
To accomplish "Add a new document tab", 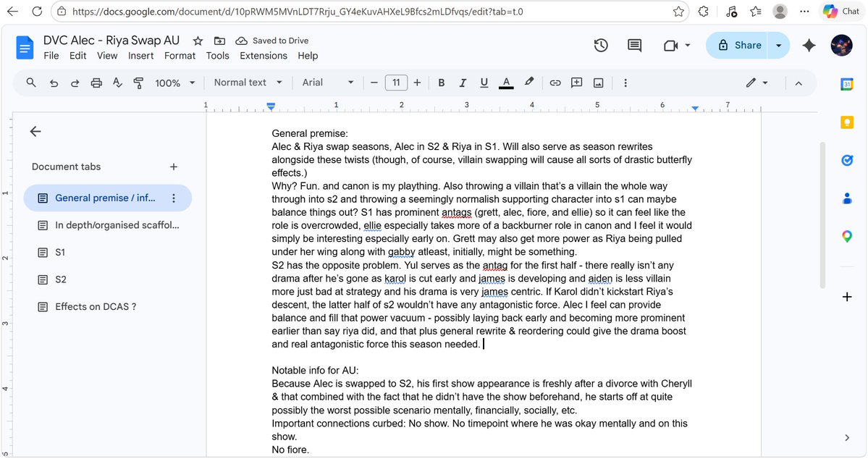I will 174,167.
